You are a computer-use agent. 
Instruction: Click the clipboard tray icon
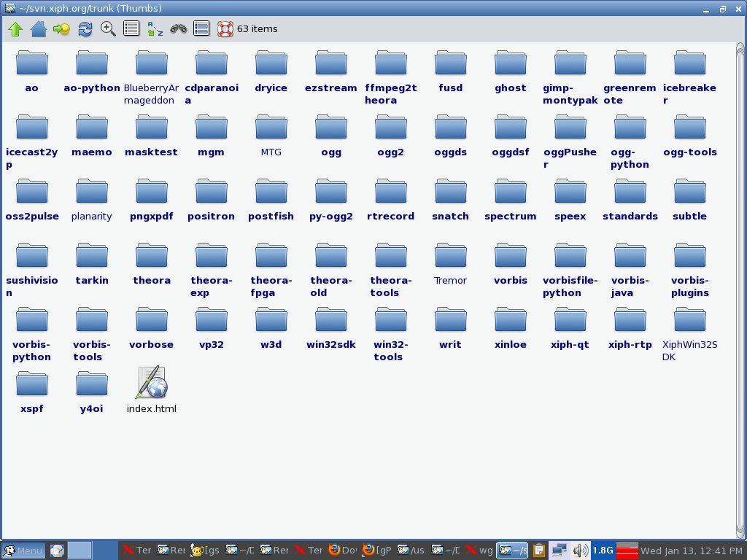[x=539, y=551]
